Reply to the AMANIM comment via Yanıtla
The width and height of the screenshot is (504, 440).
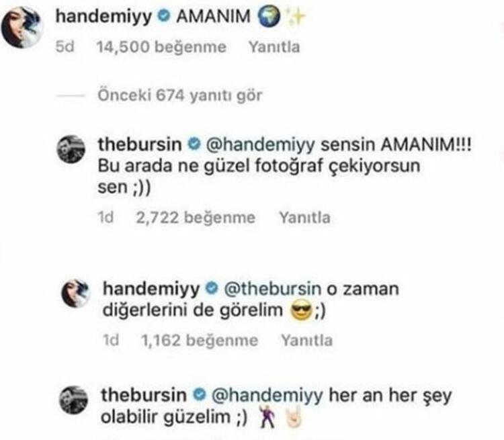[274, 47]
